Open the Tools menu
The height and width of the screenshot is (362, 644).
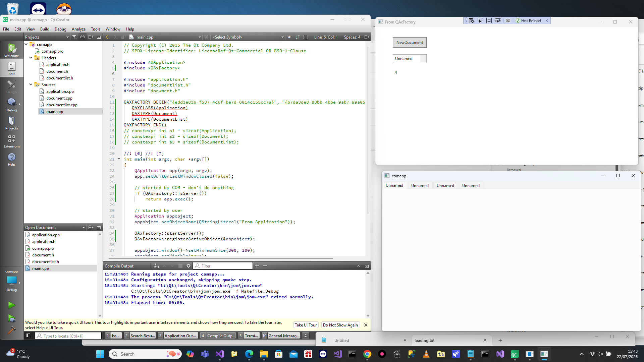coord(96,29)
